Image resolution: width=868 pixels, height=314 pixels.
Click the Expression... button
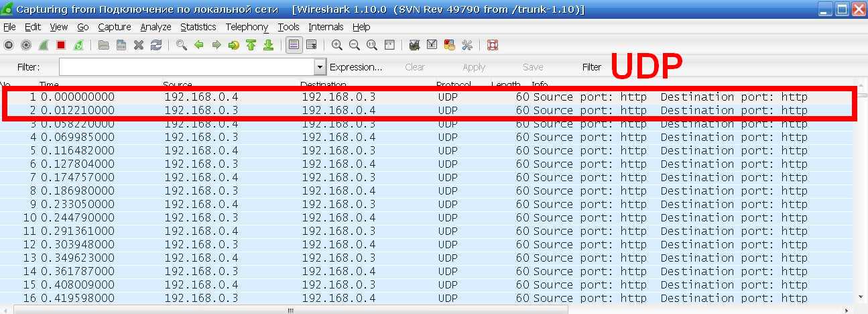click(356, 67)
